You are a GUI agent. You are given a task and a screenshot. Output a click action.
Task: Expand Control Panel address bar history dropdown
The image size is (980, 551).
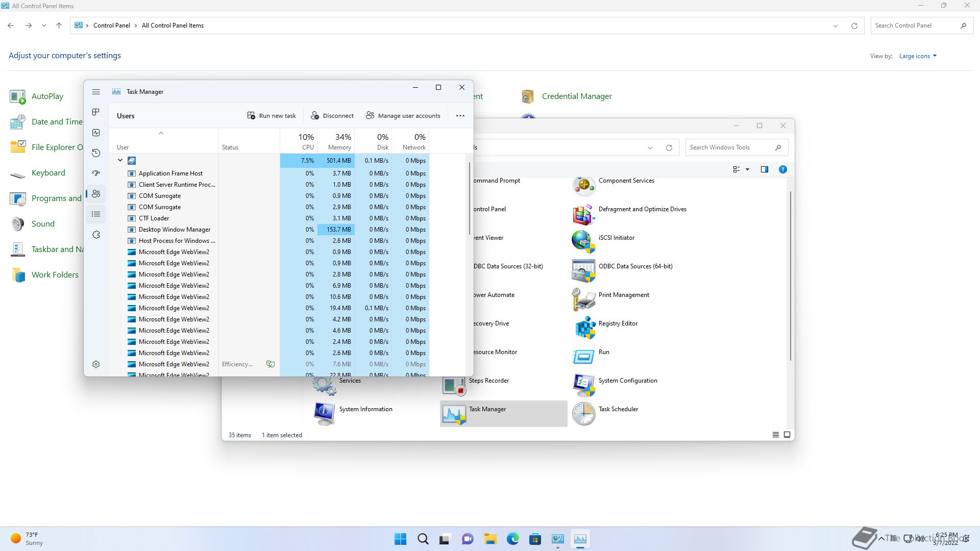(836, 26)
